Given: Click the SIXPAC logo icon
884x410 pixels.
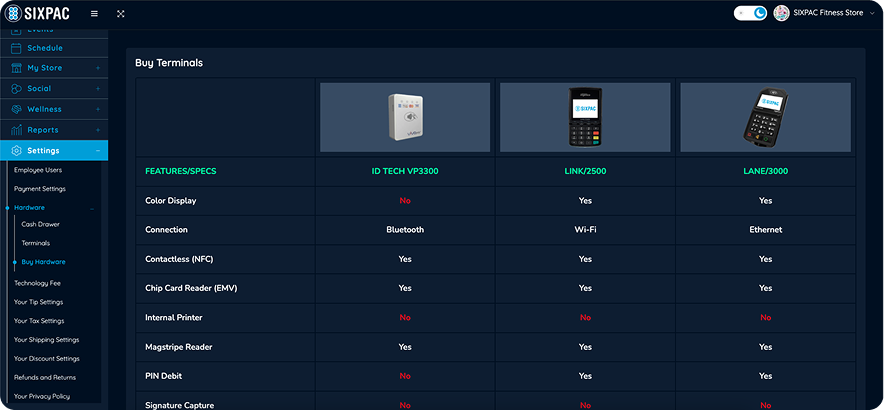Looking at the screenshot, I should pos(12,14).
